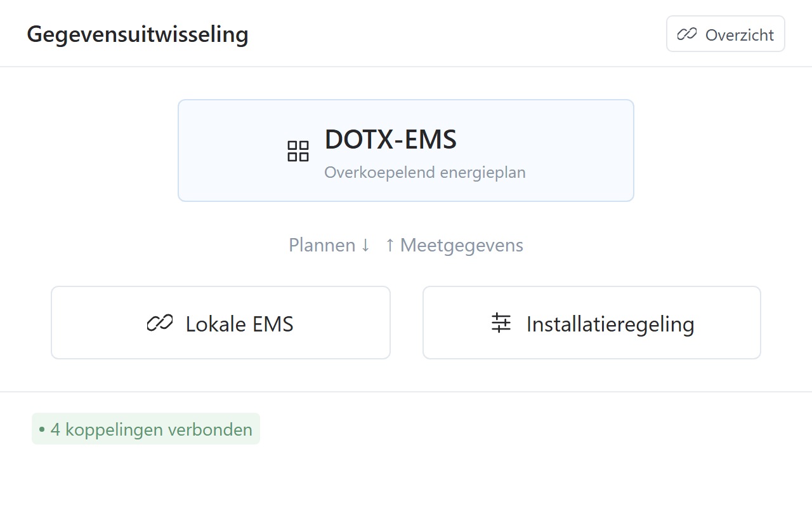
Task: Click the link icon next to Lokale EMS
Action: 160,323
